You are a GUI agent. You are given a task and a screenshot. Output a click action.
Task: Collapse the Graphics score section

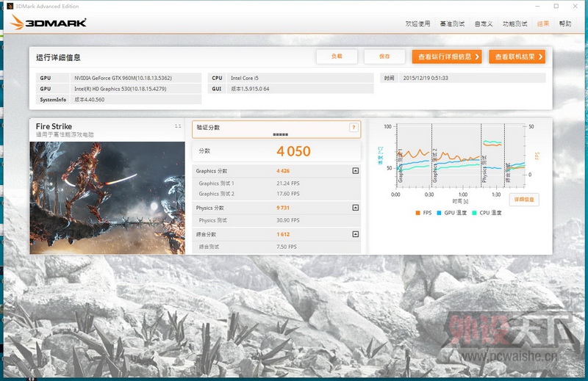pos(356,171)
